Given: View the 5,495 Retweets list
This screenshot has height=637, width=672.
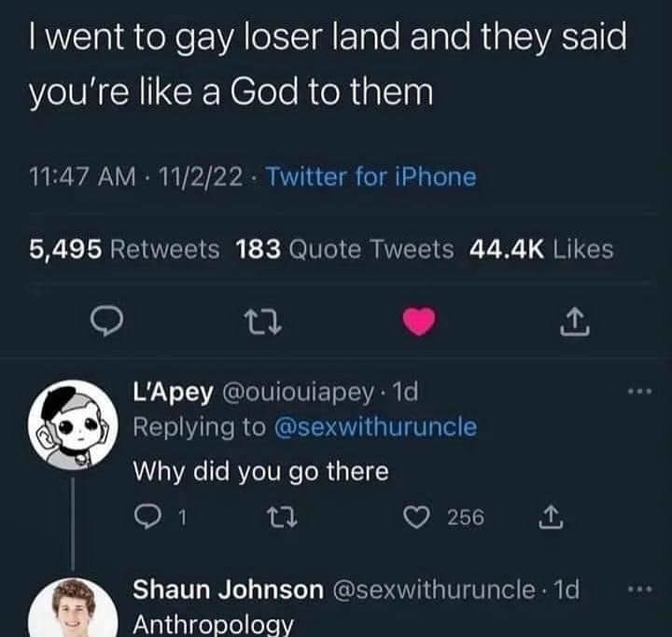Looking at the screenshot, I should click(124, 249).
